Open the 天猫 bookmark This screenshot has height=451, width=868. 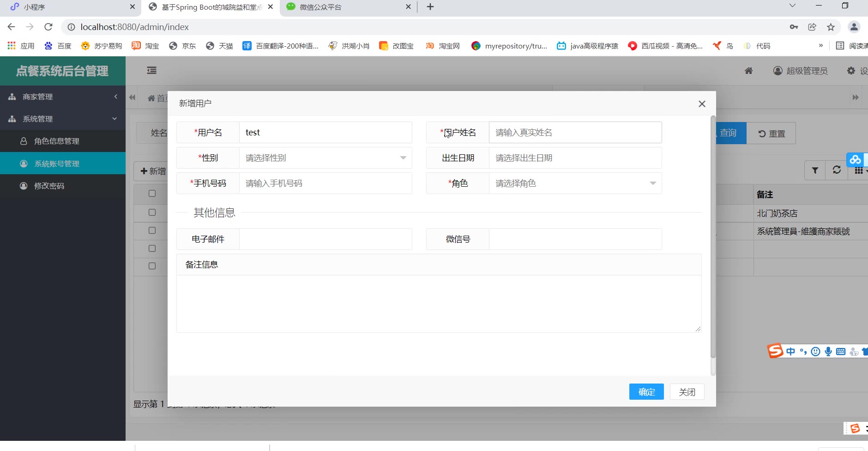click(220, 46)
